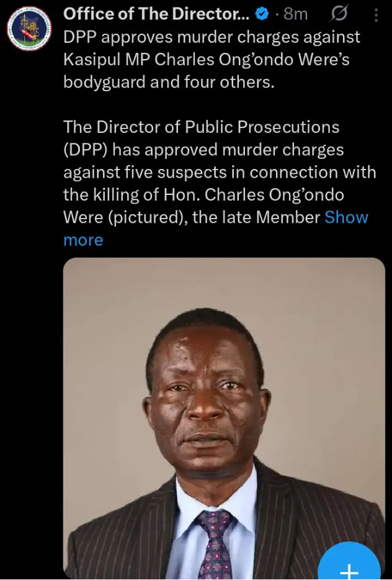Tap the patterned tie in the photo
This screenshot has width=392, height=580.
click(215, 543)
